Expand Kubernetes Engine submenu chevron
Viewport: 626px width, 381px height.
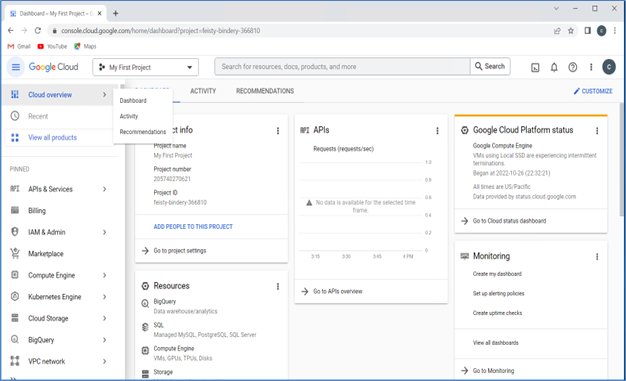coord(104,297)
